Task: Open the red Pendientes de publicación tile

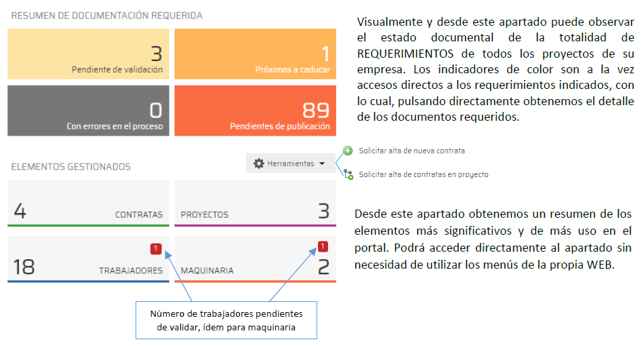Action: pyautogui.click(x=255, y=110)
